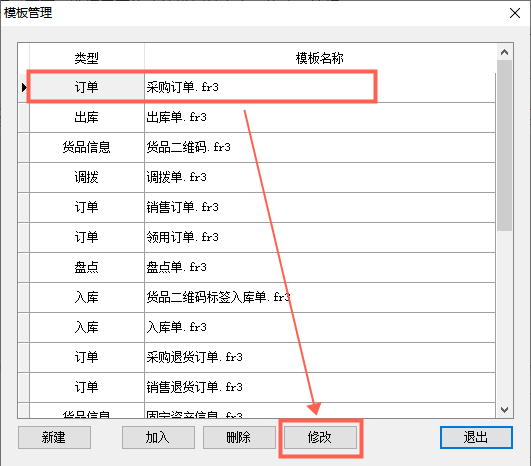Image resolution: width=531 pixels, height=466 pixels.
Task: Click the vertical scrollbar thumb
Action: [x=504, y=146]
